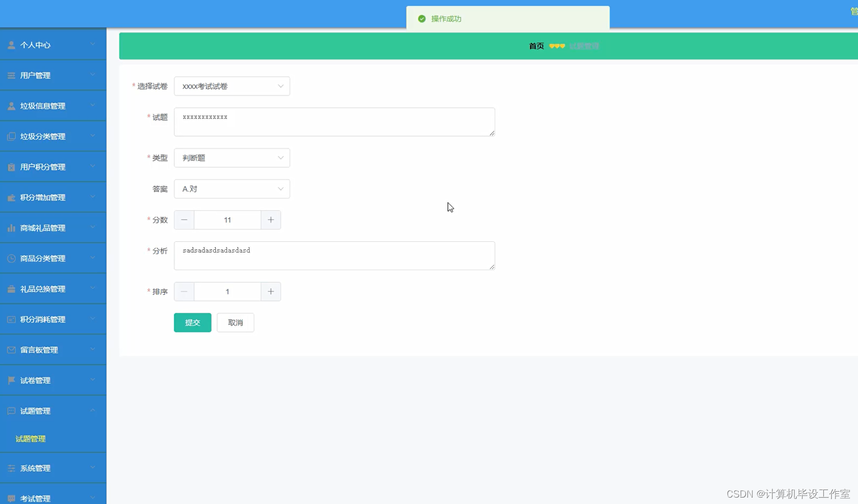Click the green success check icon
The height and width of the screenshot is (504, 858).
point(422,19)
